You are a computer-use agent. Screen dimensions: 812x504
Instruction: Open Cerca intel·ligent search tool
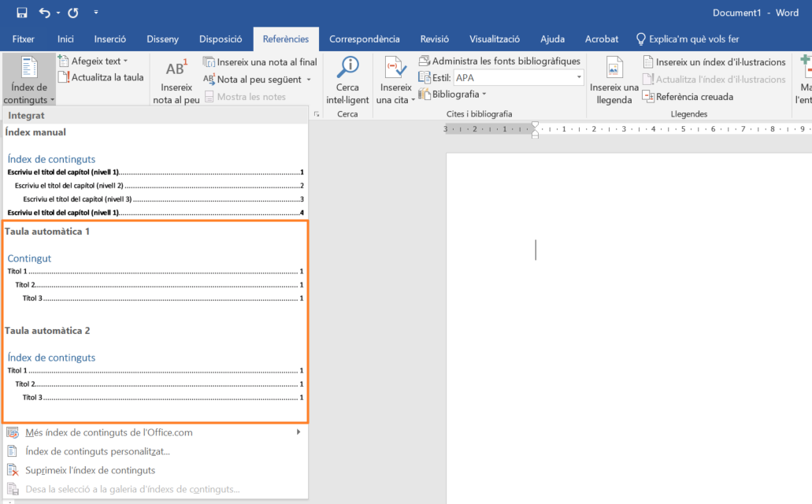[347, 81]
